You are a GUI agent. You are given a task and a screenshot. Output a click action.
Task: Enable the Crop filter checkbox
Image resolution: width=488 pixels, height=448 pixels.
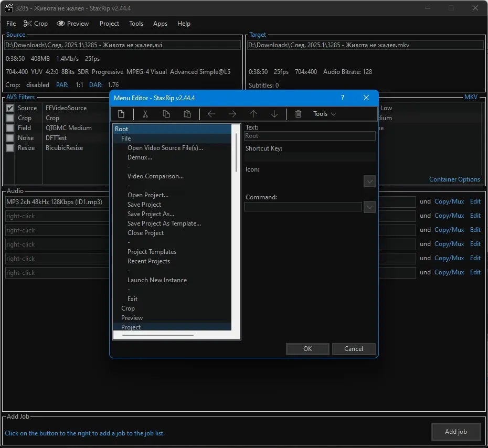(9, 118)
